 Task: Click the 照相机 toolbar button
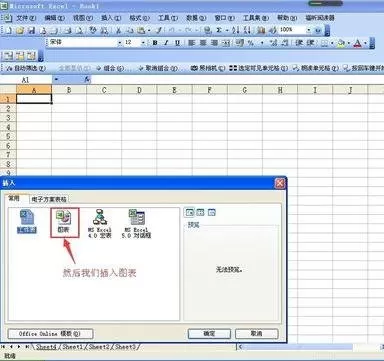208,68
